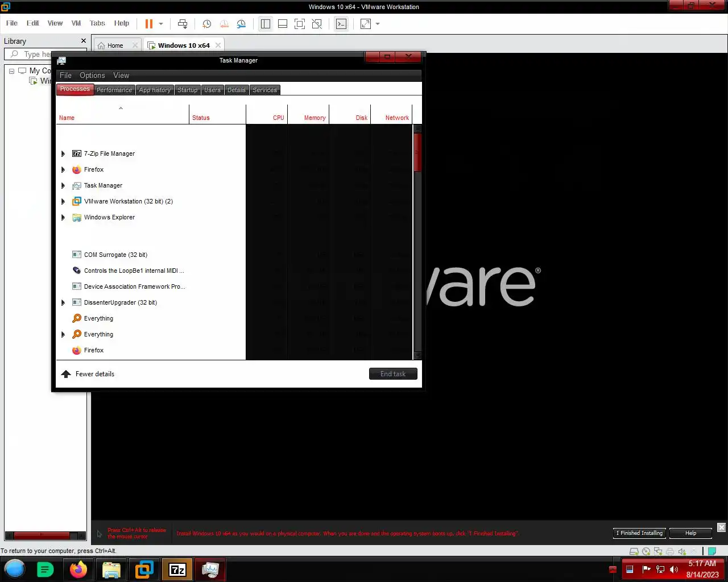The image size is (728, 582).
Task: Open Firefox from the taskbar
Action: 78,569
